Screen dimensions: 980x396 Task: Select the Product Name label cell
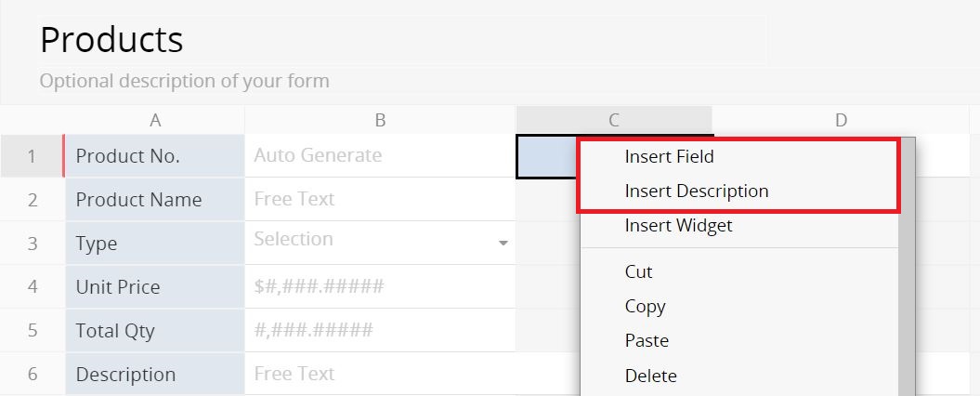pos(155,200)
